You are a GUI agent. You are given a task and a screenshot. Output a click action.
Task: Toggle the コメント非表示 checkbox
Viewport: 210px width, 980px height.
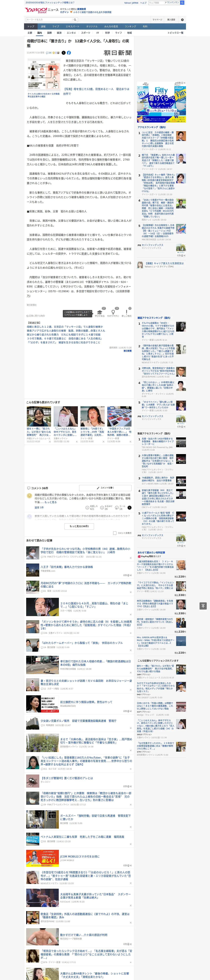pyautogui.click(x=115, y=533)
